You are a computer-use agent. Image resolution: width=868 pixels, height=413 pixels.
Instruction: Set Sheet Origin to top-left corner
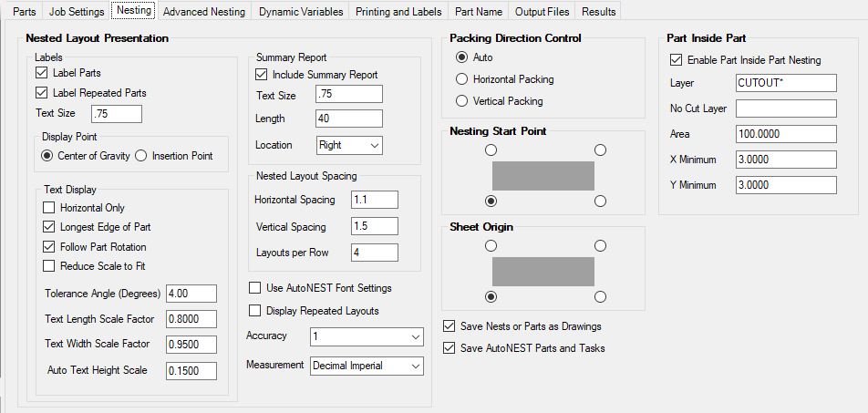491,245
